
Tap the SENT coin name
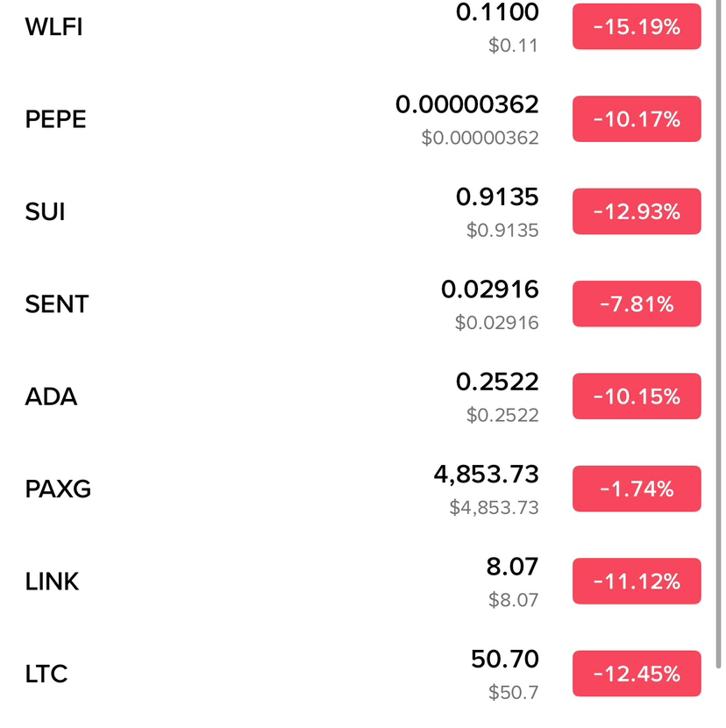[x=57, y=304]
